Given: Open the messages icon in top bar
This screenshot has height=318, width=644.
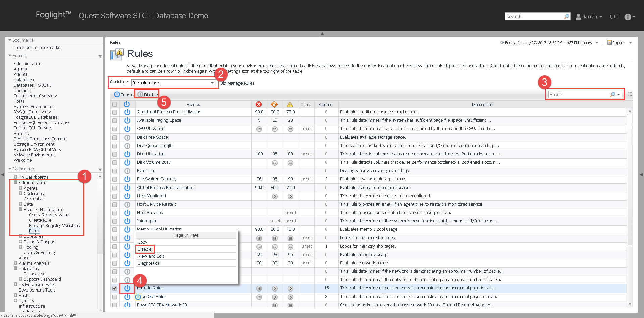Looking at the screenshot, I should pyautogui.click(x=613, y=17).
